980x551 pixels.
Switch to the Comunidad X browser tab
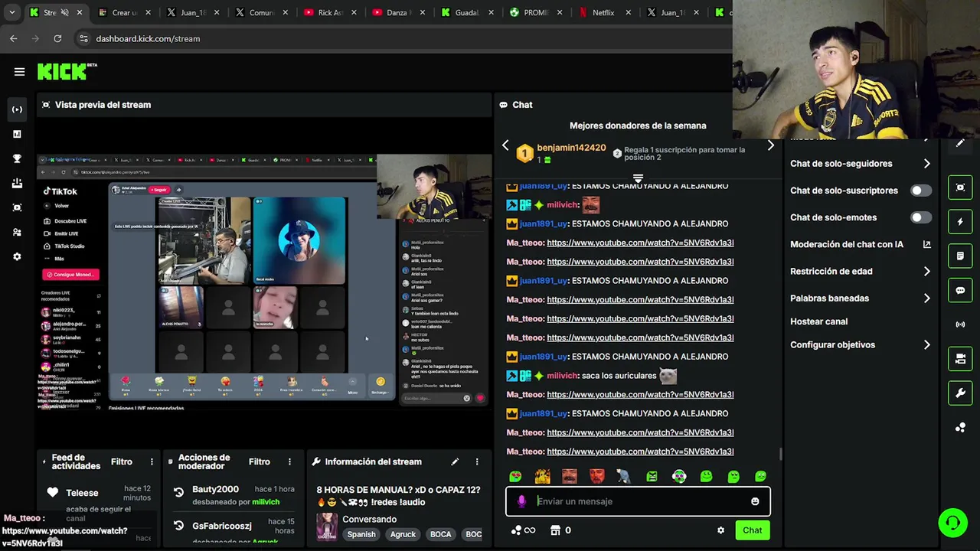pos(261,12)
